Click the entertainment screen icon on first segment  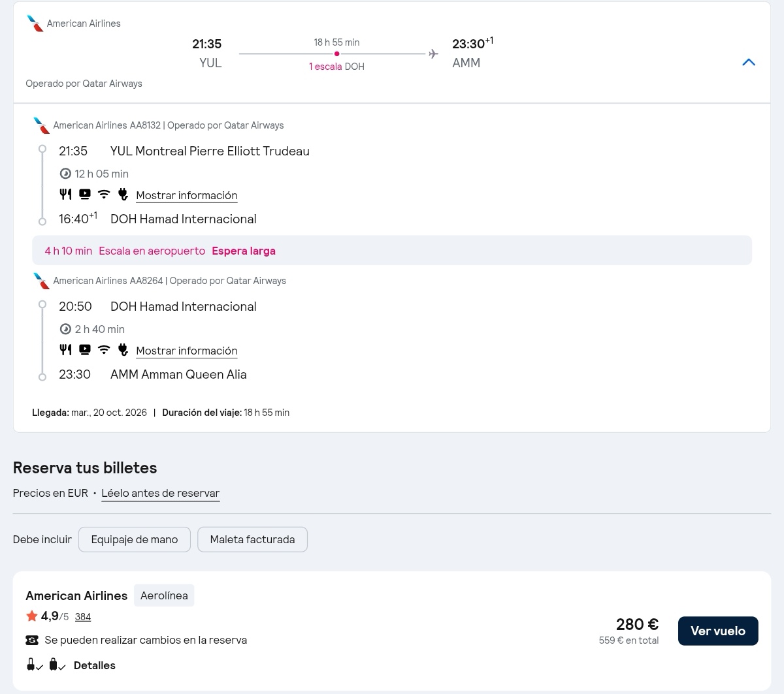coord(85,194)
